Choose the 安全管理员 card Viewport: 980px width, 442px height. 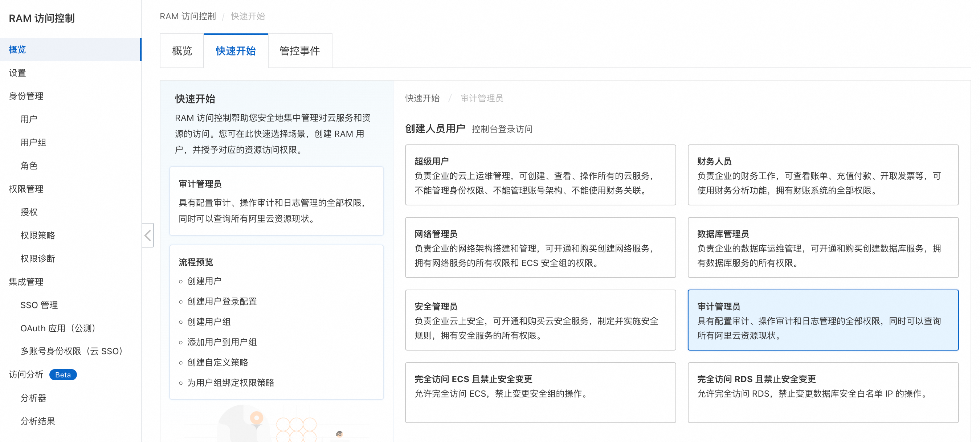point(540,320)
